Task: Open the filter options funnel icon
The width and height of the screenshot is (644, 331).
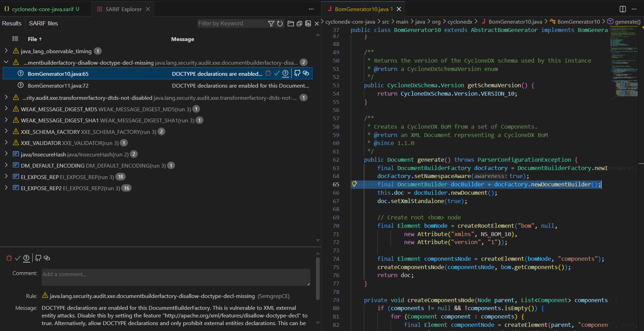Action: [271, 24]
